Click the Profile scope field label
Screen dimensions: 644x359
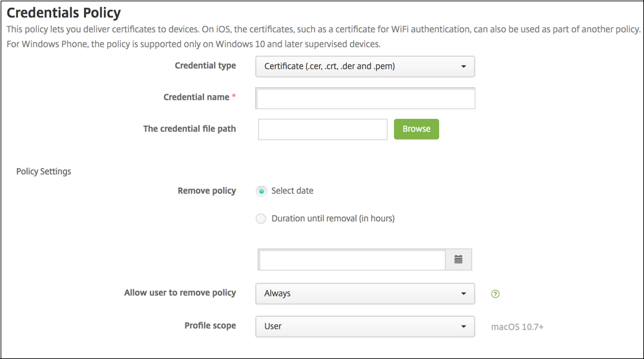point(210,325)
